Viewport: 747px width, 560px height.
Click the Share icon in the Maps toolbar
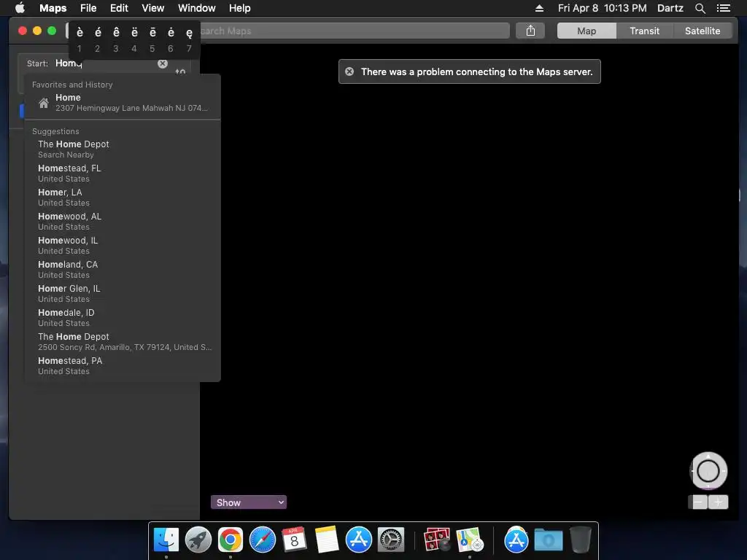(x=530, y=31)
